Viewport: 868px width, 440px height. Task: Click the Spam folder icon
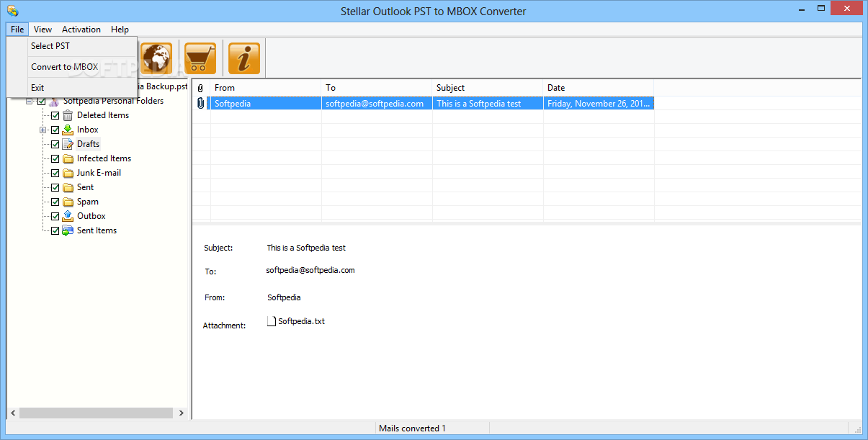point(68,202)
